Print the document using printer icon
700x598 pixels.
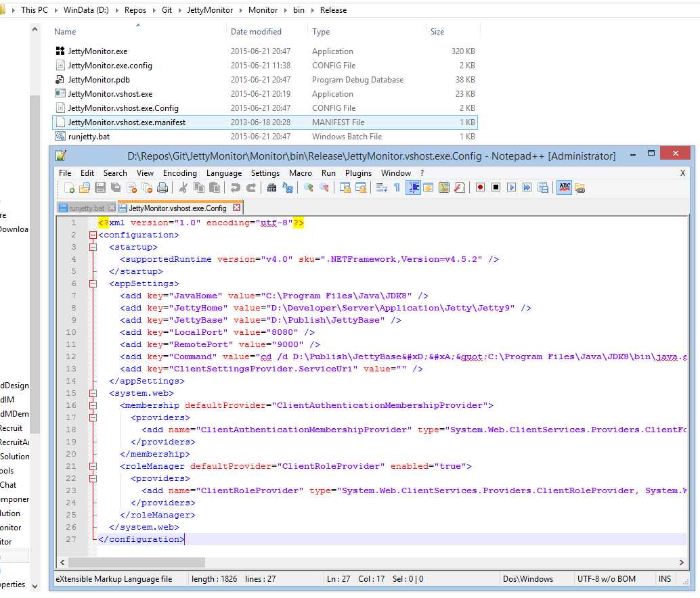(162, 188)
